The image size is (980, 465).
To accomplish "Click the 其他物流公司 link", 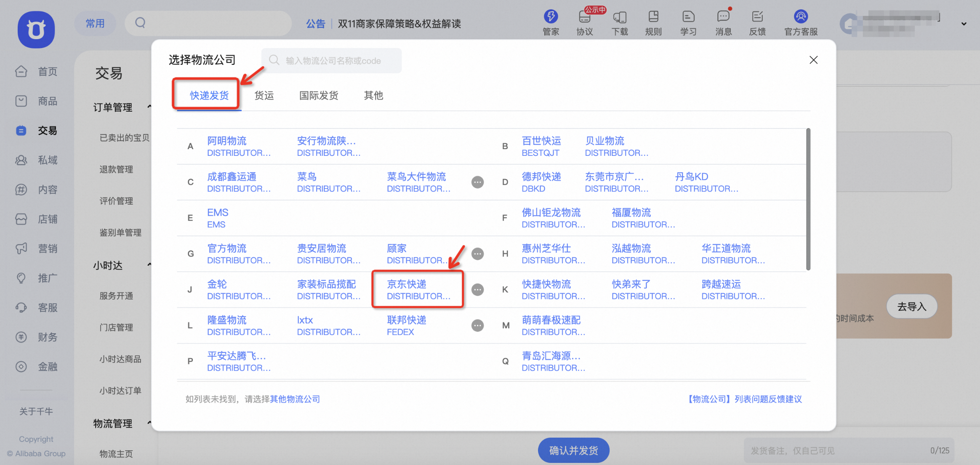I will point(295,399).
